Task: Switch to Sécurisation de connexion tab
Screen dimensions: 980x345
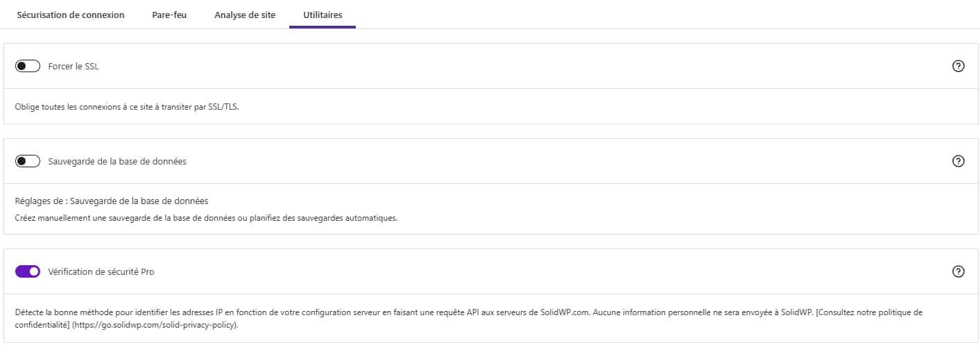Action: [71, 15]
